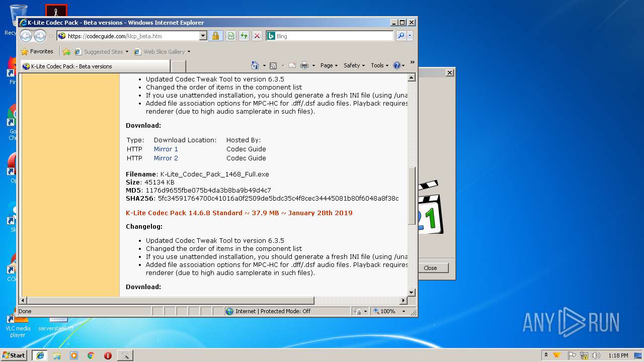
Task: Click the horizontal scrollbar thumb
Action: [x=170, y=301]
